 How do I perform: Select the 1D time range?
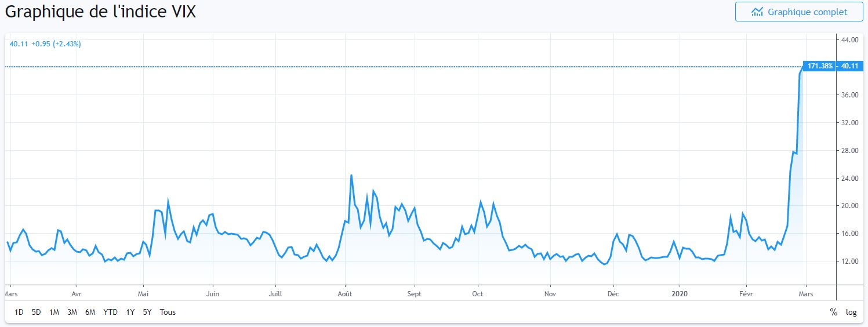coord(19,312)
